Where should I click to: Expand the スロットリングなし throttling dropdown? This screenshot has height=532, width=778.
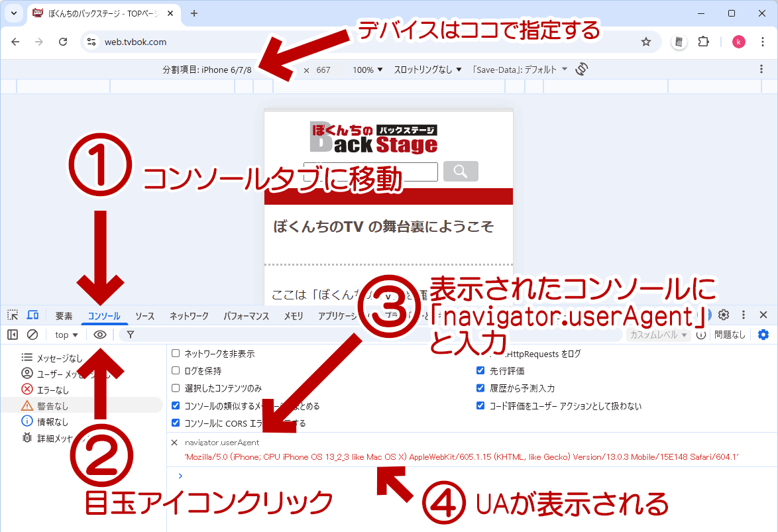(x=427, y=70)
